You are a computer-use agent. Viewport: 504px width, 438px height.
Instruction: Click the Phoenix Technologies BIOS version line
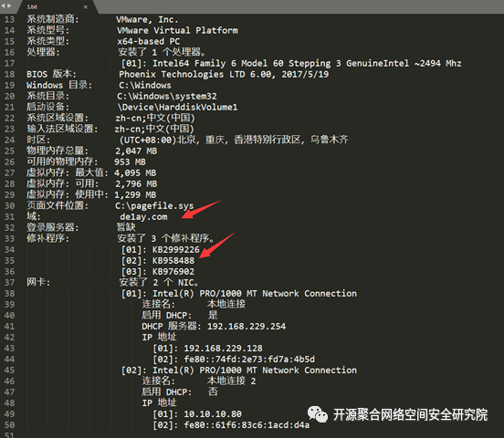pos(224,74)
